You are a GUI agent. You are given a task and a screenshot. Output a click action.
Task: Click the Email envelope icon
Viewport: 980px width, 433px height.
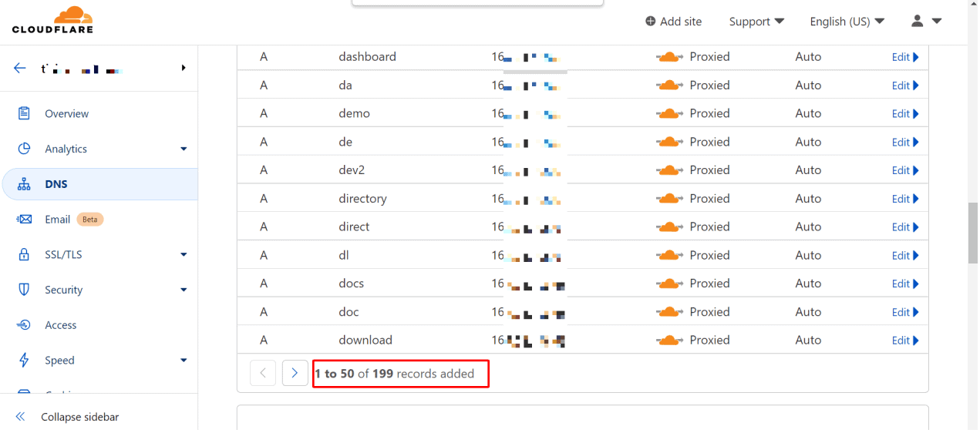tap(24, 220)
